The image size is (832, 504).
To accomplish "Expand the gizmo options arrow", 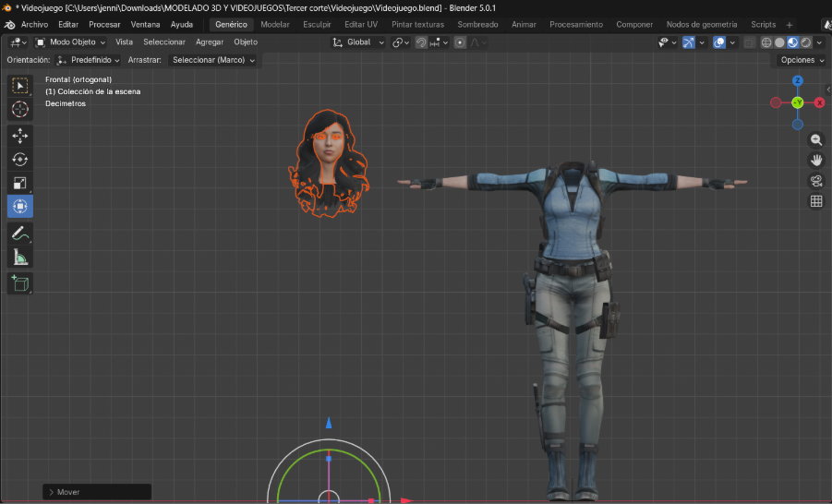I will (702, 42).
